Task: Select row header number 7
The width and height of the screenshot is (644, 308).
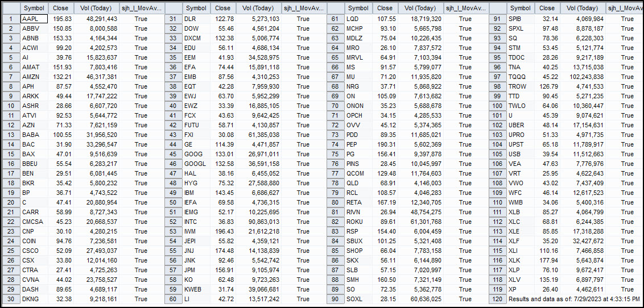Action: pos(10,77)
